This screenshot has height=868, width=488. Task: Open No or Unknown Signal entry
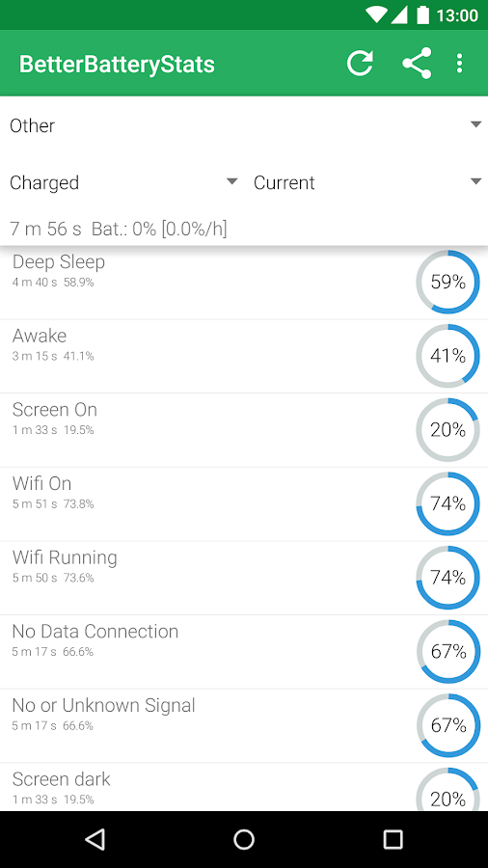pos(244,725)
